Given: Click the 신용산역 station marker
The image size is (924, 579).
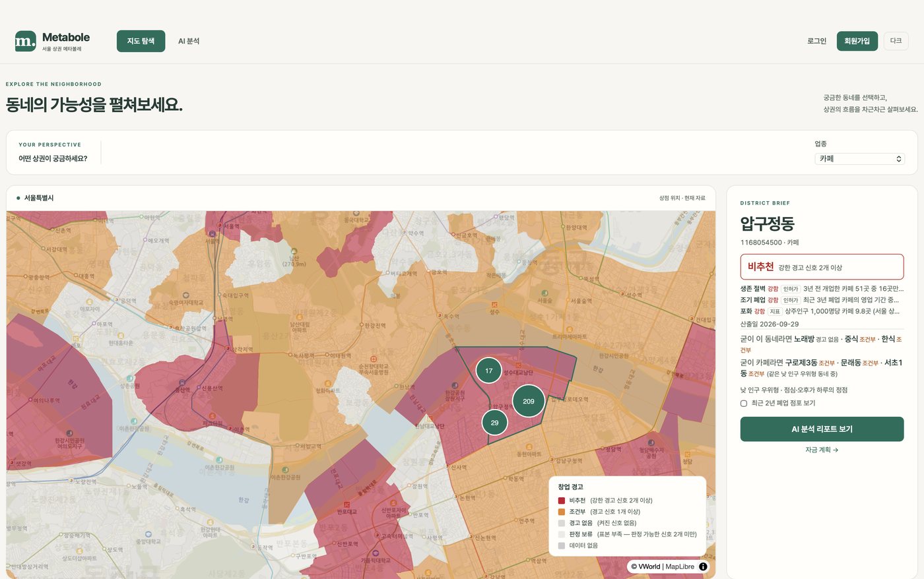Looking at the screenshot, I should pyautogui.click(x=199, y=388).
